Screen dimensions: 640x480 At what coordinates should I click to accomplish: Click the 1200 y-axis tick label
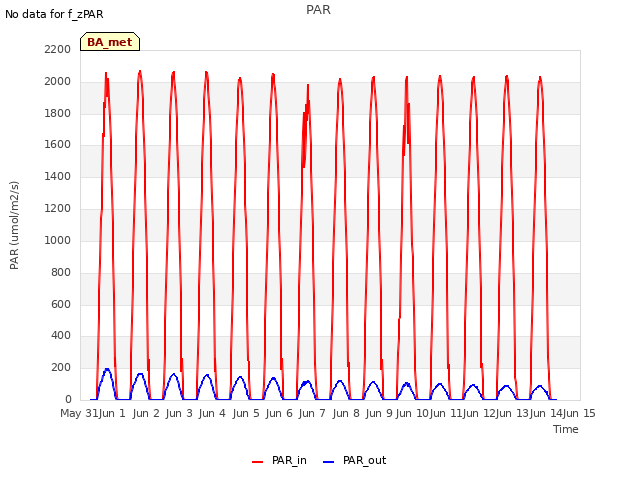point(58,209)
